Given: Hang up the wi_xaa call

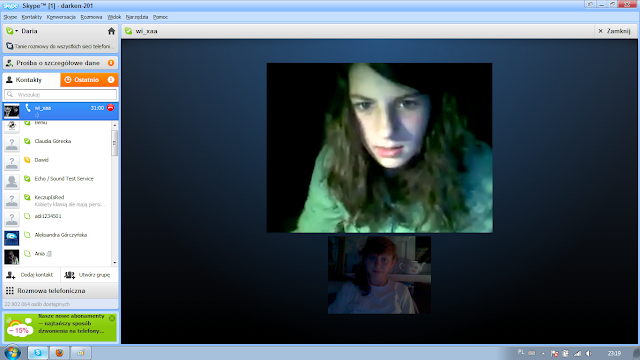Looking at the screenshot, I should [x=111, y=108].
